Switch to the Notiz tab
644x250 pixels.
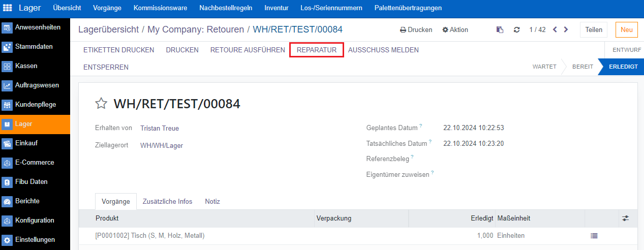212,202
